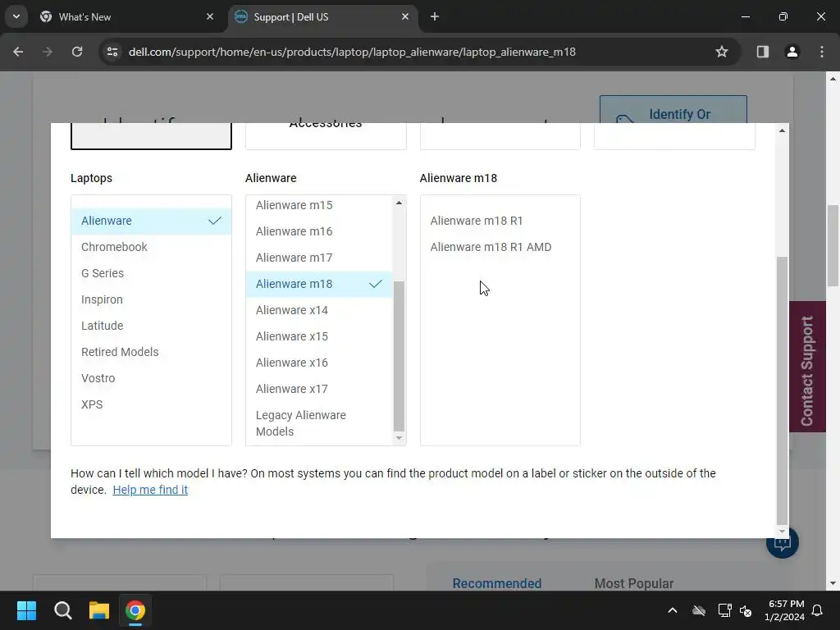
Task: Switch to Recommended tab
Action: tap(496, 583)
